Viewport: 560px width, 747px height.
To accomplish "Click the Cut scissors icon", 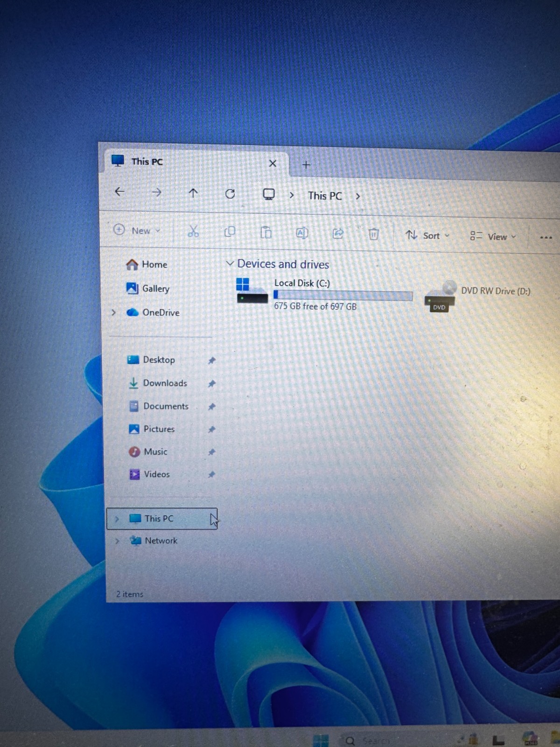I will pos(193,231).
